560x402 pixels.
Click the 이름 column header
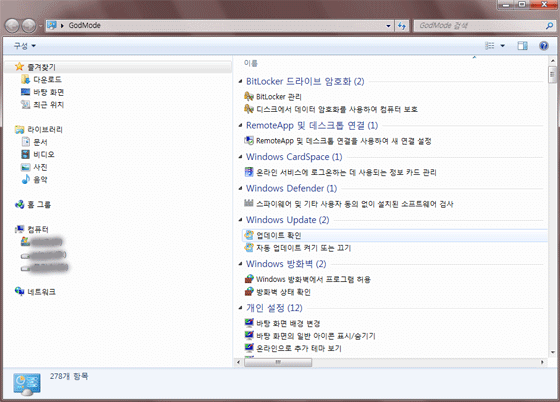click(251, 63)
